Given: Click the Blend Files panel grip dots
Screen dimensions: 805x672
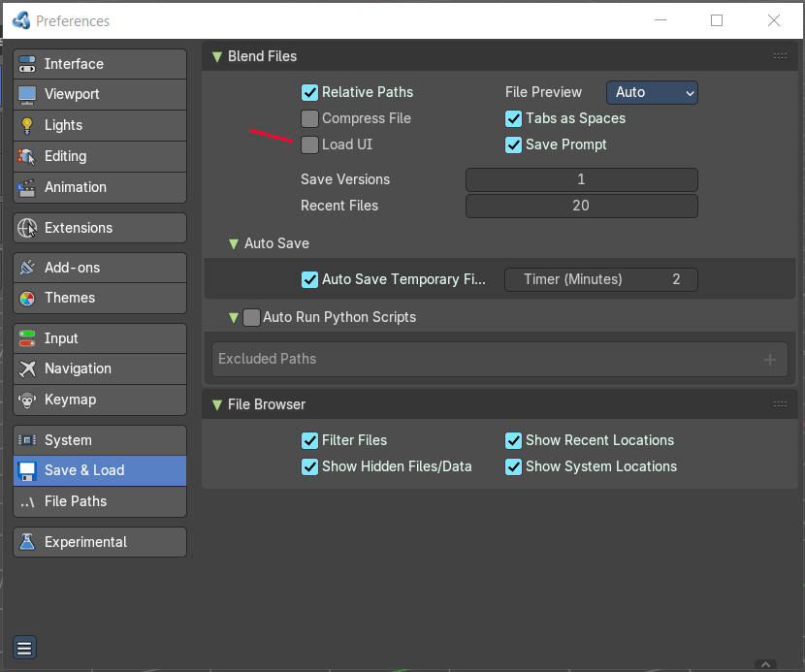Looking at the screenshot, I should [780, 56].
